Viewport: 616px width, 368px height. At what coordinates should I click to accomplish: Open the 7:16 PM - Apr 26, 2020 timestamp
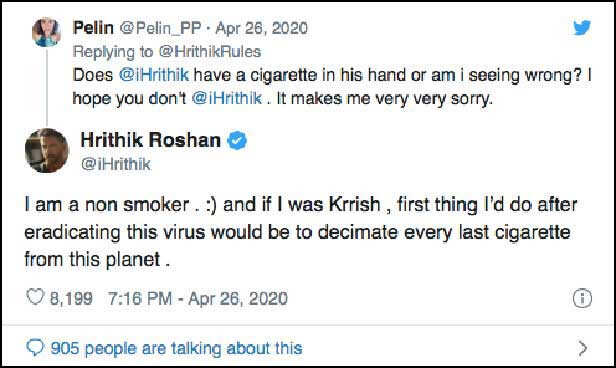198,298
